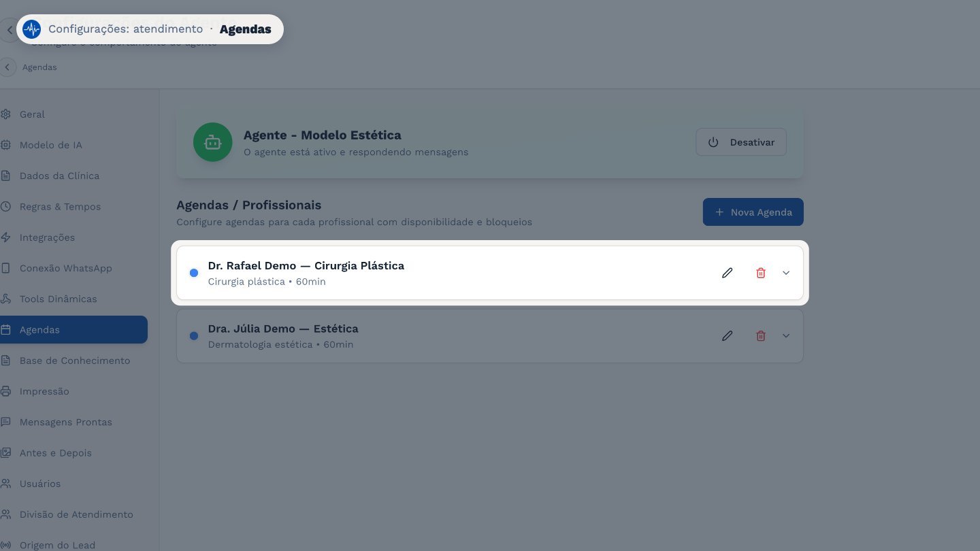
Task: Select the active Agendas sidebar item
Action: tap(73, 330)
